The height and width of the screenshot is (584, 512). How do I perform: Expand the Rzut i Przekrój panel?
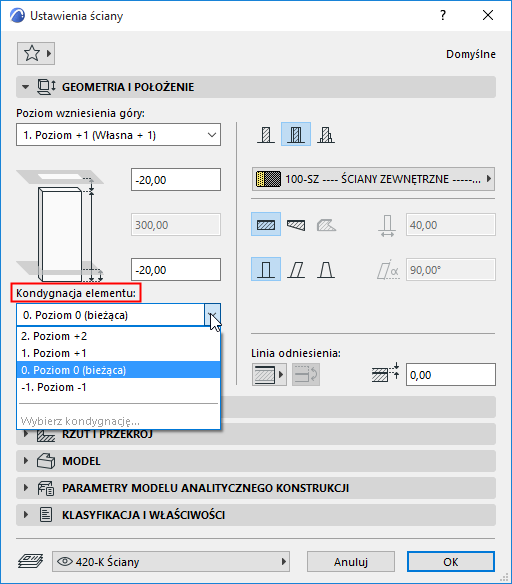26,434
